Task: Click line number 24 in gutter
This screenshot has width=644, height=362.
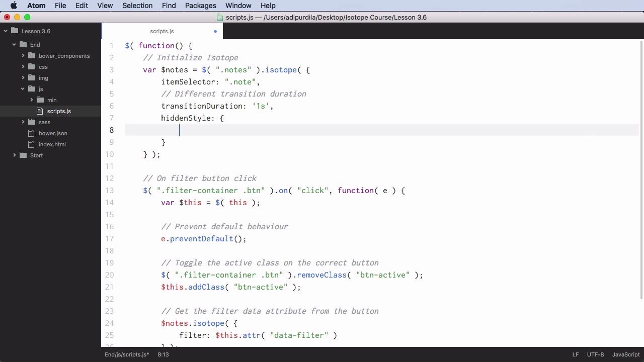Action: tap(109, 323)
